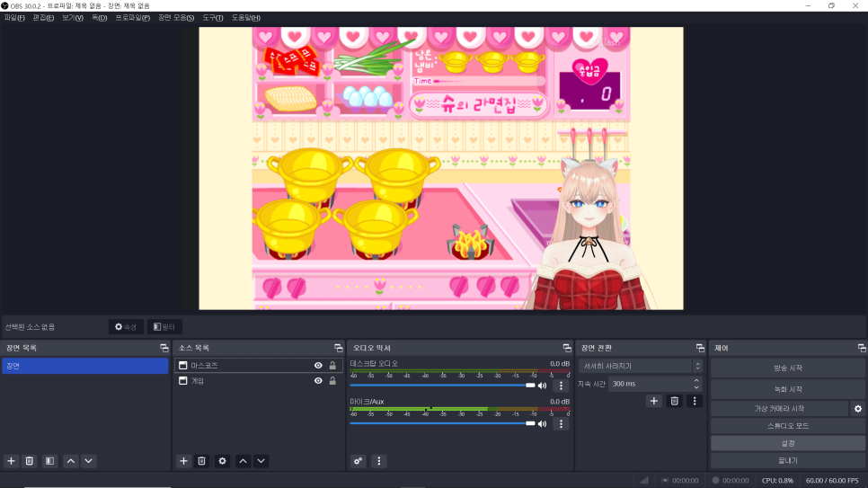Click 녹화 시작 button
This screenshot has height=488, width=868.
click(788, 389)
